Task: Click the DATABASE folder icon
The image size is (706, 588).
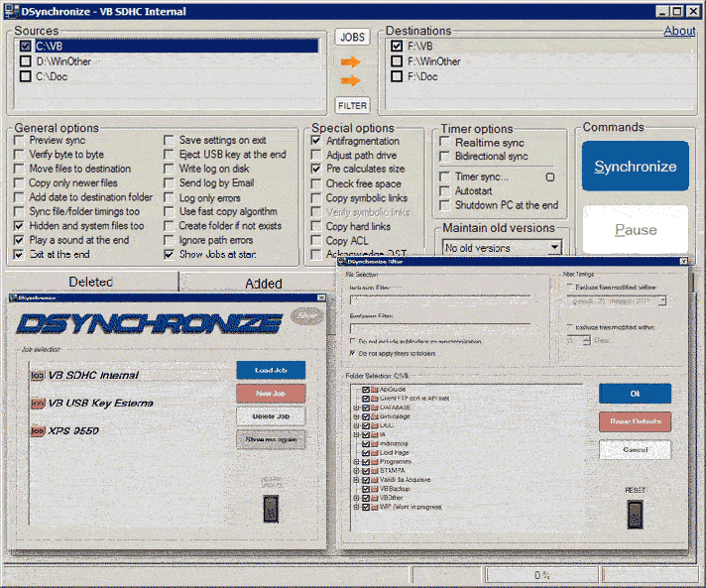Action: (x=375, y=408)
